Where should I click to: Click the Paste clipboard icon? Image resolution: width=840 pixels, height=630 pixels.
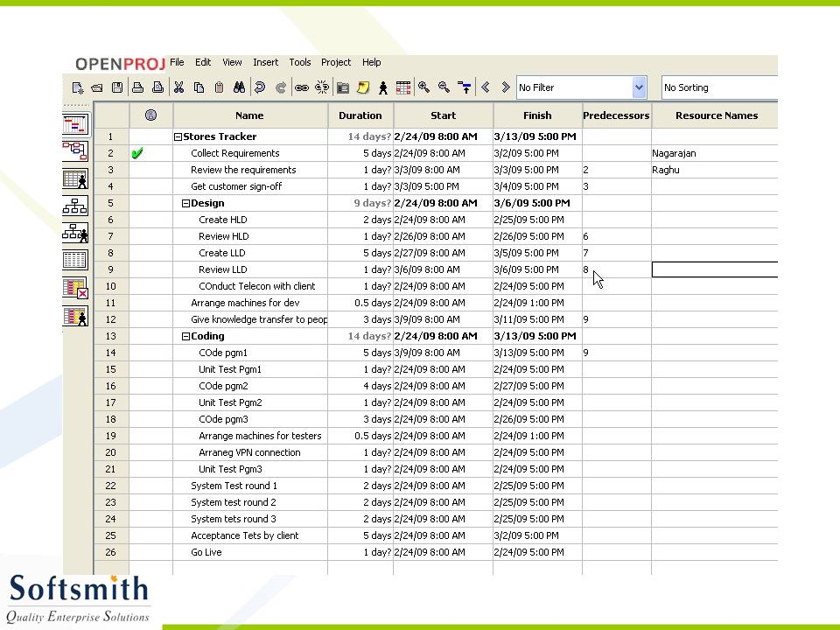click(219, 87)
